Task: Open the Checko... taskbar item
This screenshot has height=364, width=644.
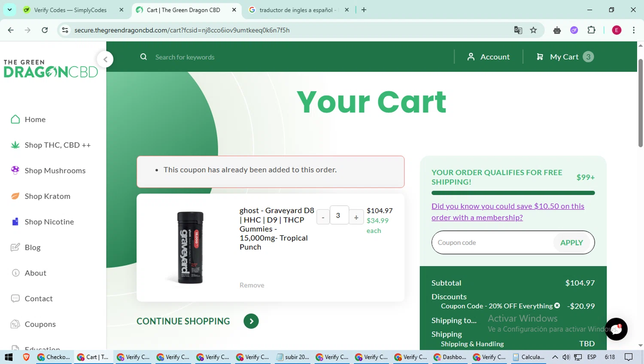Action: coord(54,357)
